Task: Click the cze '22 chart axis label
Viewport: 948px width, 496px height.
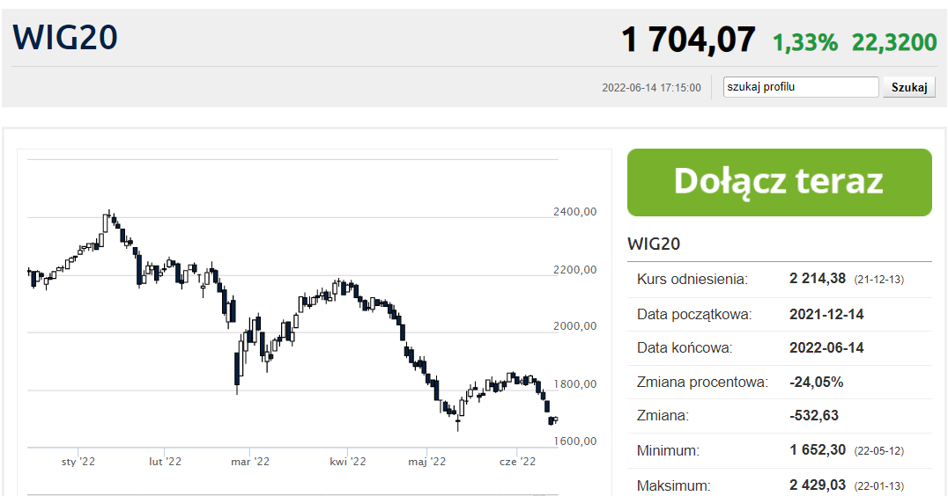Action: pyautogui.click(x=518, y=462)
